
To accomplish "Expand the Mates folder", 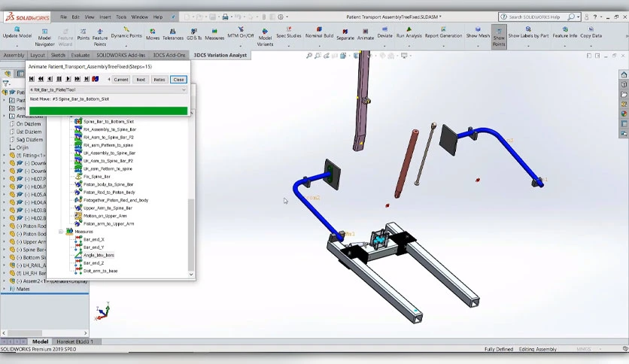I will point(5,289).
